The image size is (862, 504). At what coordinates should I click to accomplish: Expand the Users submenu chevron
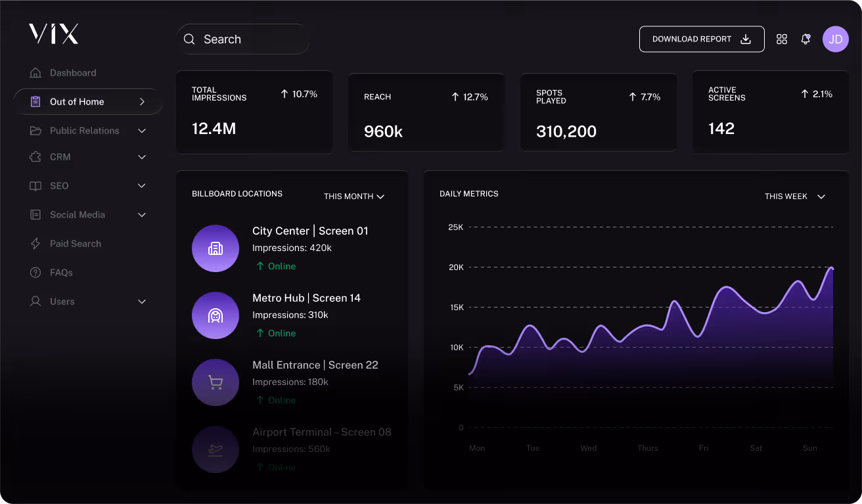(x=141, y=302)
